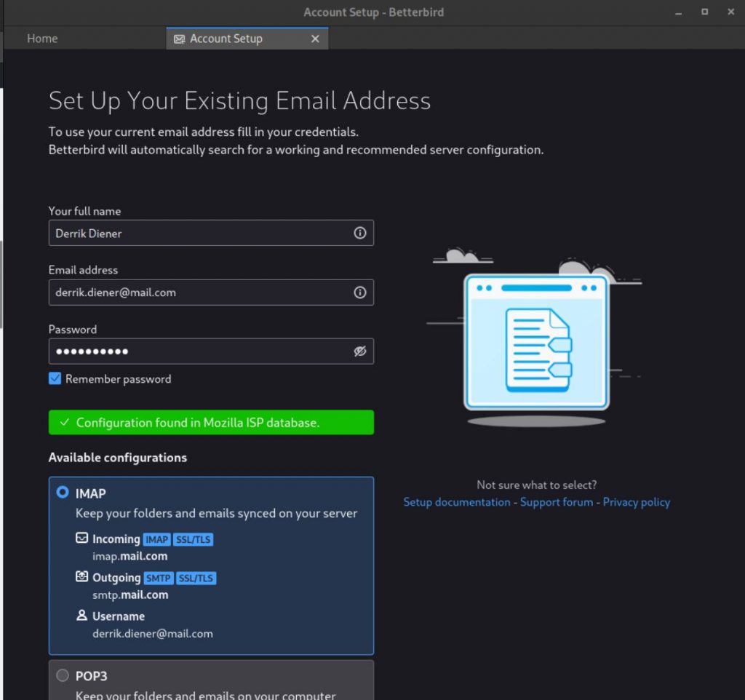The height and width of the screenshot is (700, 745).
Task: Click the envelope icon on the Account Setup tab
Action: [x=179, y=39]
